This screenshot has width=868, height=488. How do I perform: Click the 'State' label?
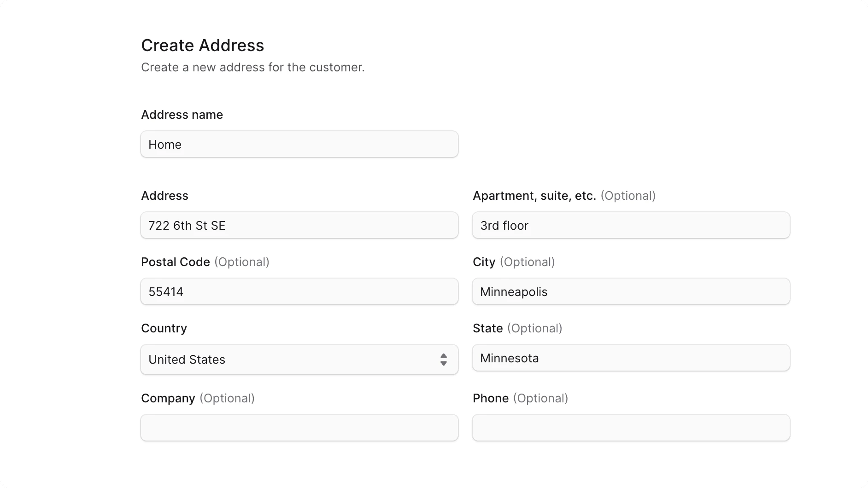[x=488, y=328]
